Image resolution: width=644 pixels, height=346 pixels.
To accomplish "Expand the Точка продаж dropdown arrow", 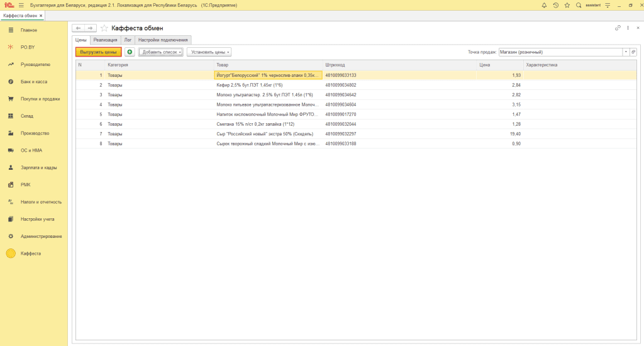I will coord(626,52).
